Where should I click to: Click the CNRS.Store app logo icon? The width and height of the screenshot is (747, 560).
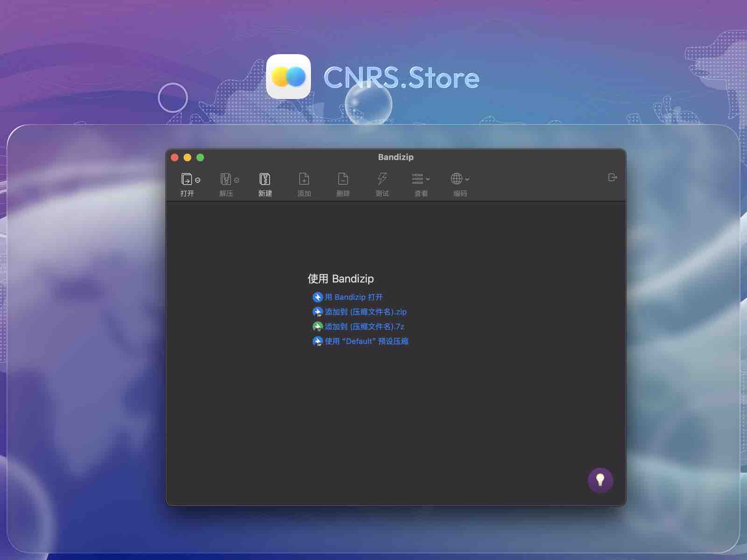(x=289, y=77)
